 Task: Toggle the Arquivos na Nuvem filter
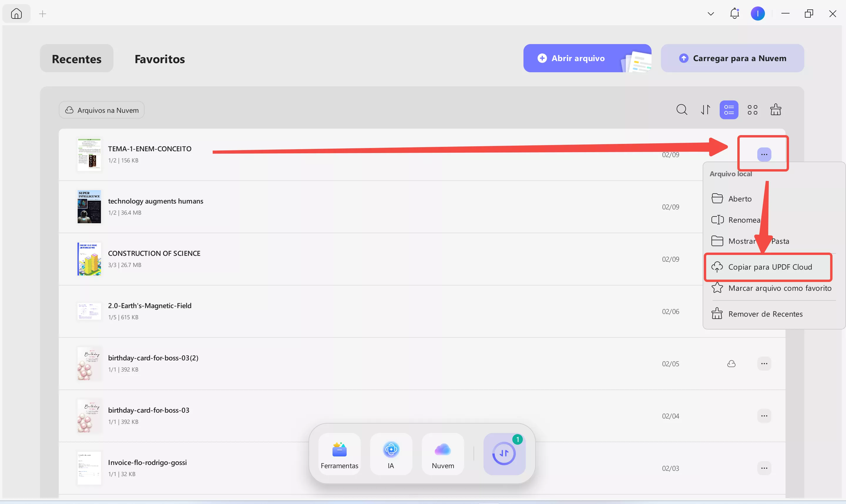coord(101,109)
